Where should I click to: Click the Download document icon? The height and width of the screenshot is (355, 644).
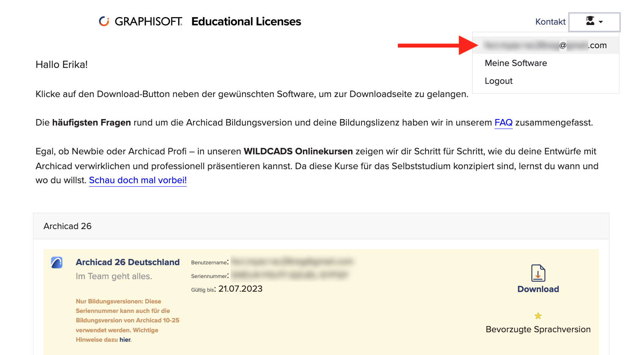coord(538,273)
